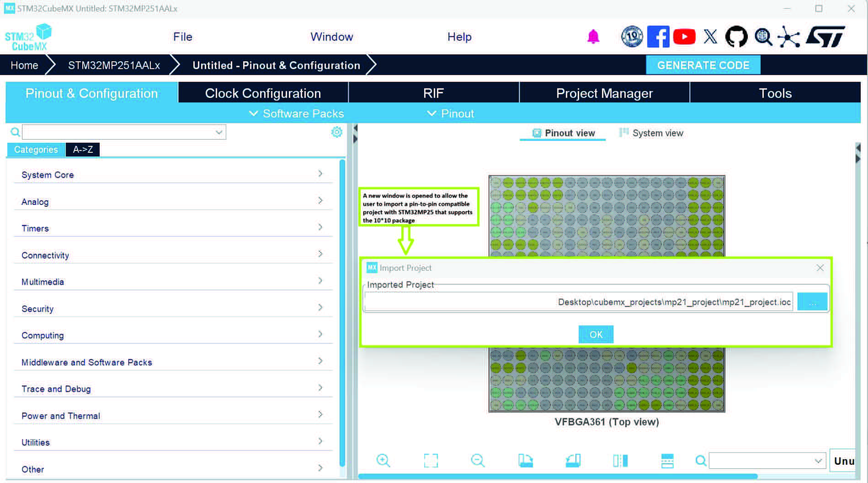This screenshot has height=483, width=868.
Task: Expand the System Core category
Action: [x=173, y=174]
